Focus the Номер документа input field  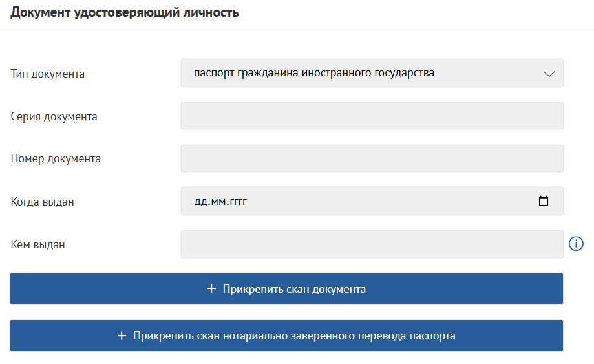click(x=372, y=158)
